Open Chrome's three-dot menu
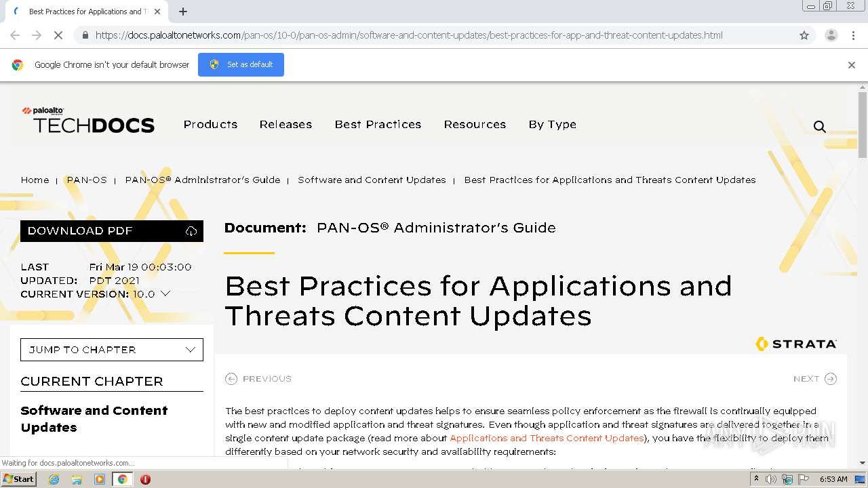Screen dimensions: 868x488 pyautogui.click(x=853, y=35)
